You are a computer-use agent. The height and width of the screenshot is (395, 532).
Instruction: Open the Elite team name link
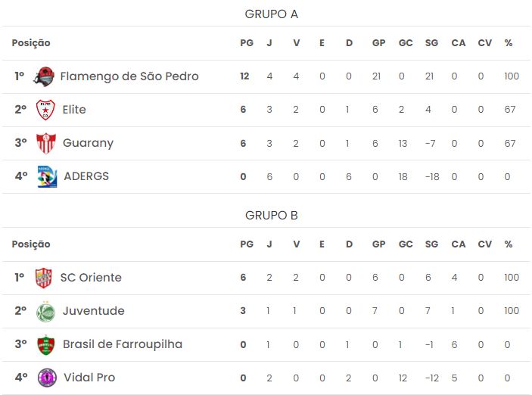[74, 110]
